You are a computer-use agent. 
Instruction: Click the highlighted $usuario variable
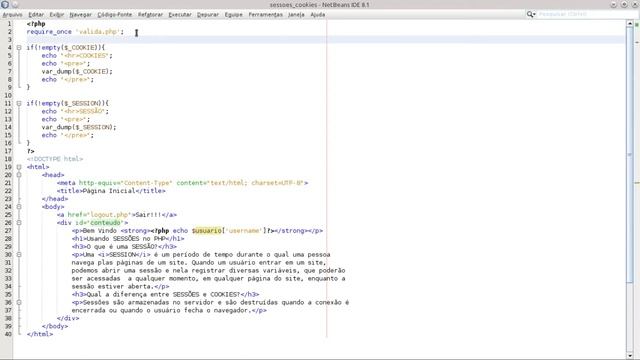pos(207,231)
